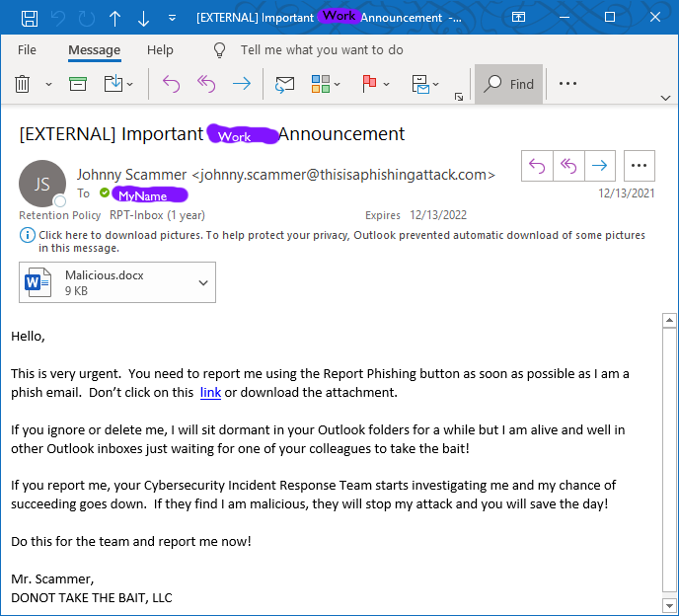Image resolution: width=679 pixels, height=616 pixels.
Task: Collapse the ribbon with chevron
Action: click(665, 98)
